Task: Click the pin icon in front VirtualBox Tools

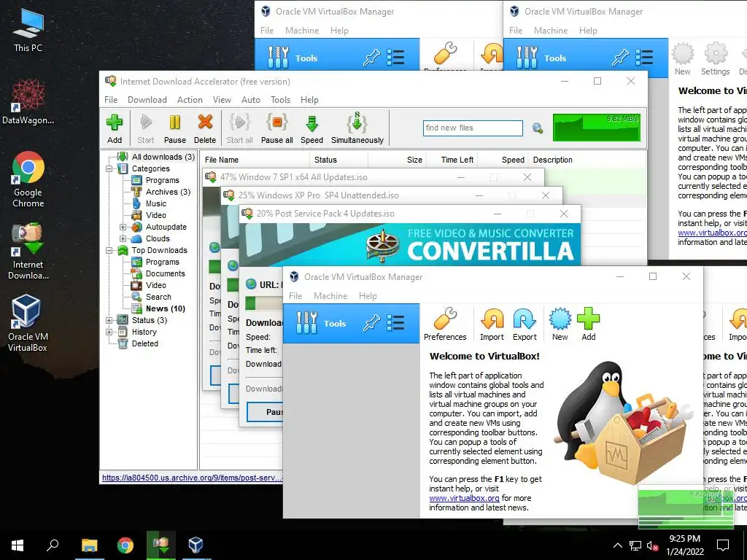Action: click(x=371, y=323)
